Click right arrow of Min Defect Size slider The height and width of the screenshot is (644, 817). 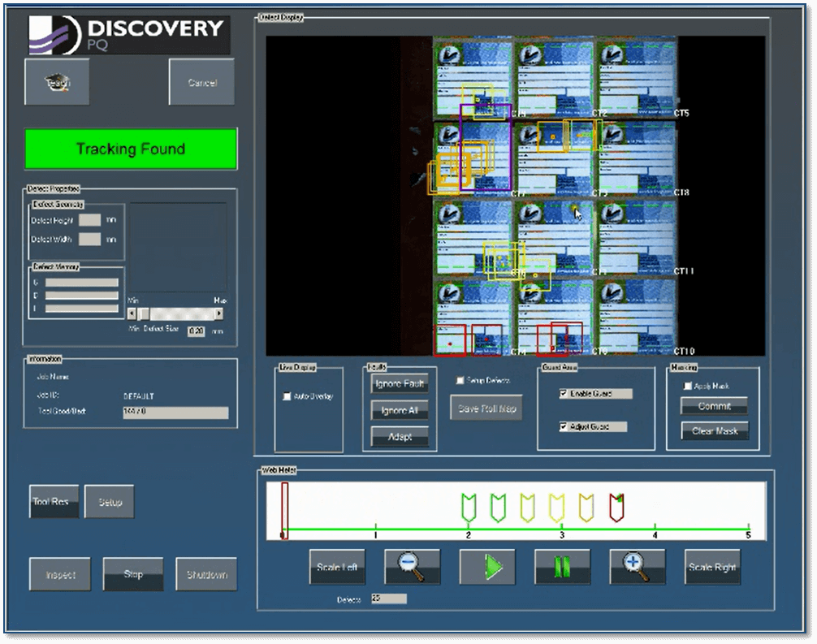click(218, 313)
